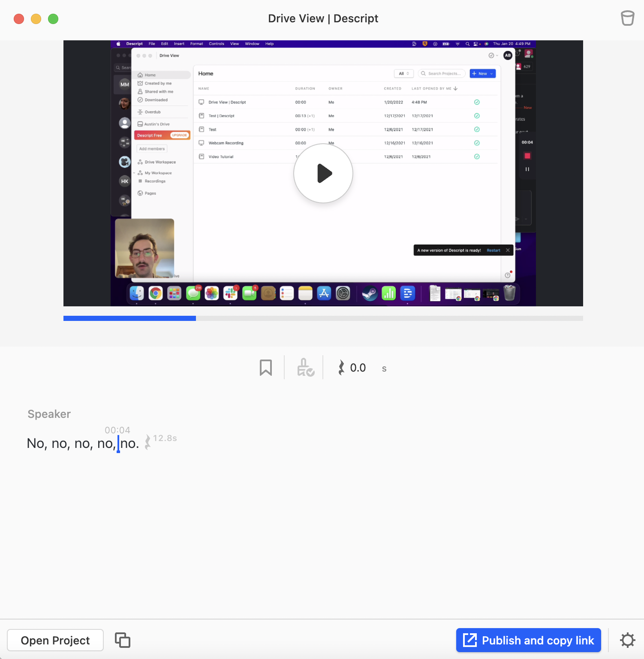The width and height of the screenshot is (644, 659).
Task: Click the shorten word gaps icon beside 0.0
Action: 341,368
